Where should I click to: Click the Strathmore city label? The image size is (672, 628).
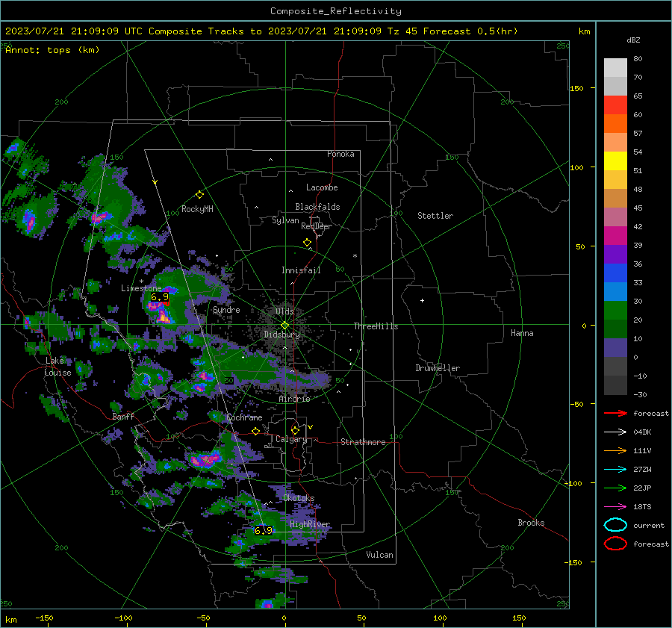tap(363, 442)
